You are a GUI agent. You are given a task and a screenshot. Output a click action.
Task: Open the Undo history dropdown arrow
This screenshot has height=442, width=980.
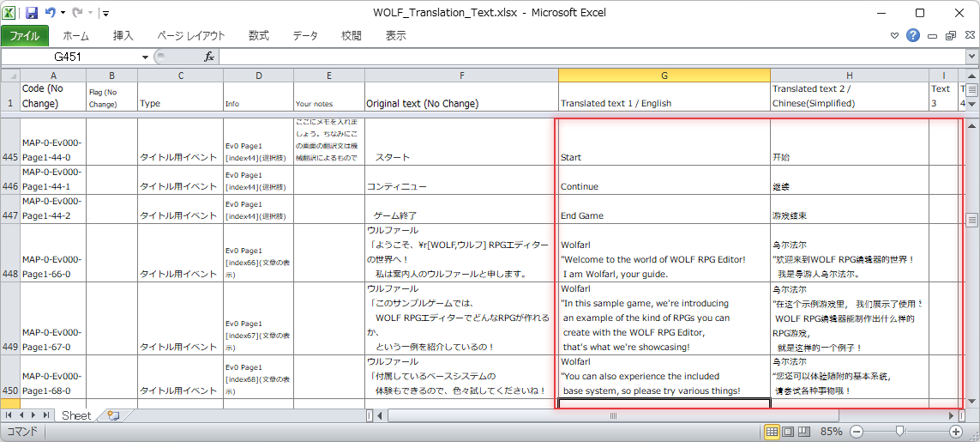point(63,13)
